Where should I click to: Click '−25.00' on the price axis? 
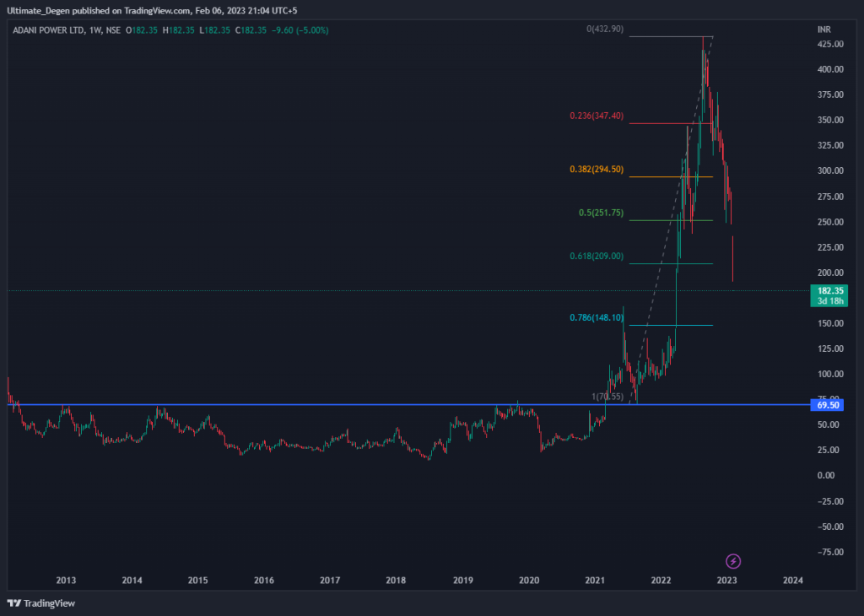(830, 501)
